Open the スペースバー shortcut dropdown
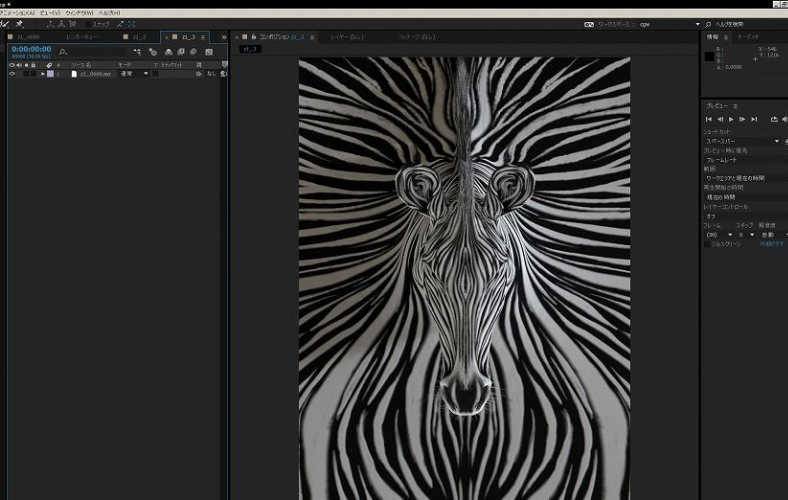Screen dimensions: 788x500 742,141
